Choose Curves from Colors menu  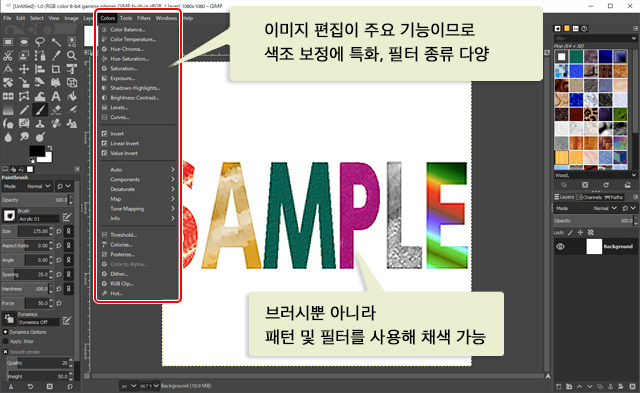138,117
